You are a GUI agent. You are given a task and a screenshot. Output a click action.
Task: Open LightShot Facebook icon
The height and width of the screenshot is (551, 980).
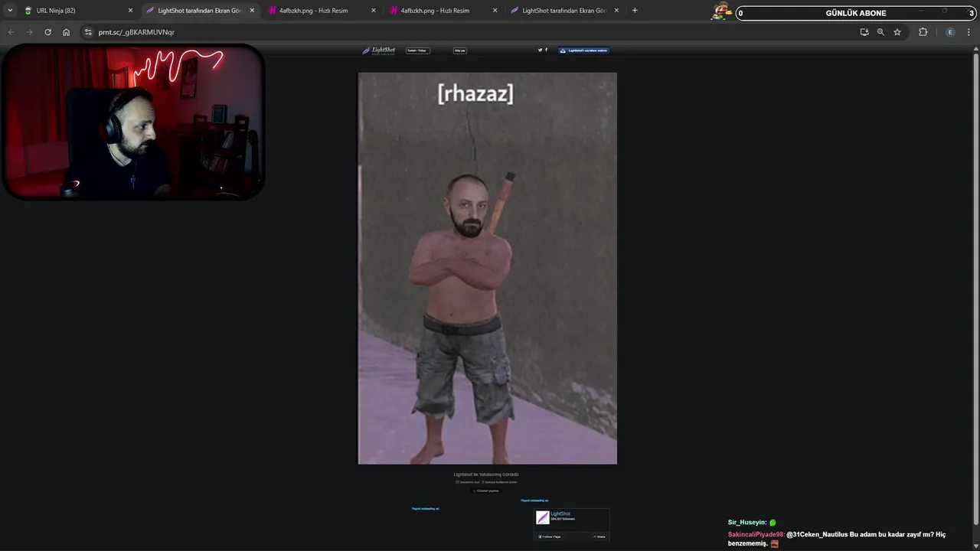546,50
